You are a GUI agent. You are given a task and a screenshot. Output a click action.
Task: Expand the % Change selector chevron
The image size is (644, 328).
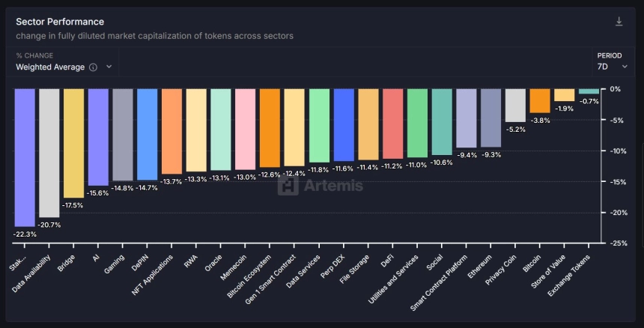(x=109, y=67)
